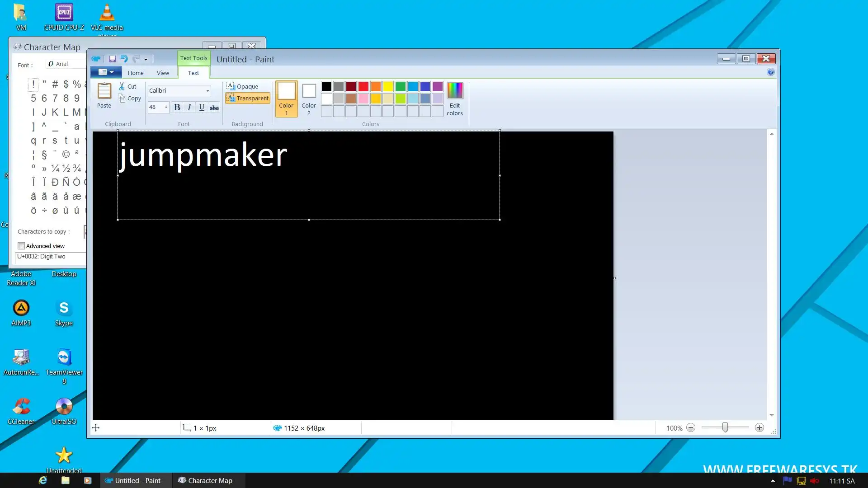
Task: Click the Save icon in quick access toolbar
Action: [x=113, y=59]
